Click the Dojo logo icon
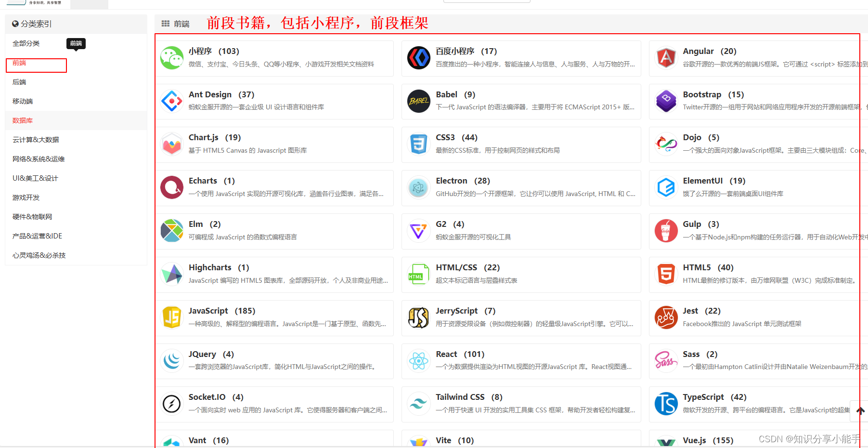The width and height of the screenshot is (868, 448). (x=666, y=144)
